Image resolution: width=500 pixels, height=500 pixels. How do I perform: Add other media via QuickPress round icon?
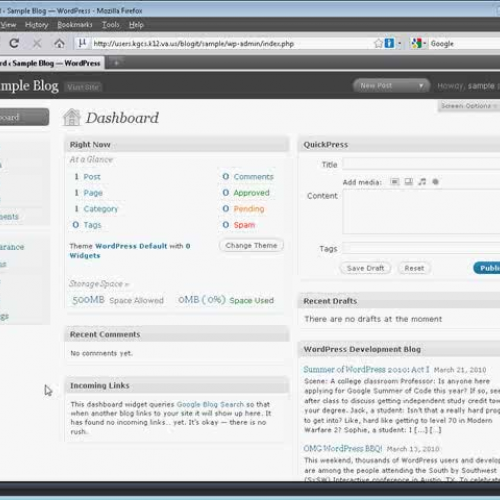[435, 182]
